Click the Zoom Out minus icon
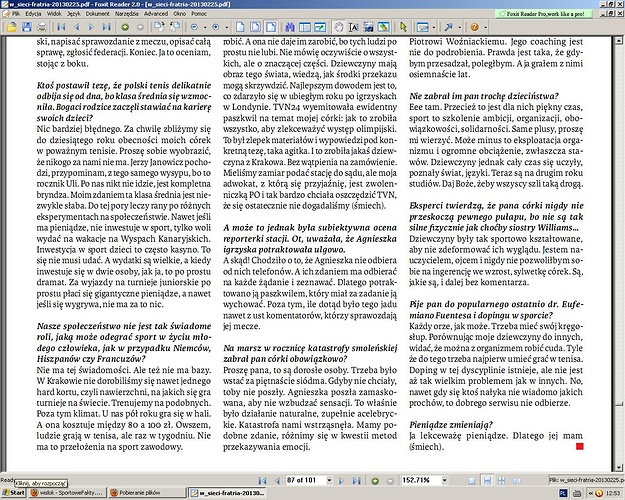Image resolution: width=625 pixels, height=500 pixels. 194,27
